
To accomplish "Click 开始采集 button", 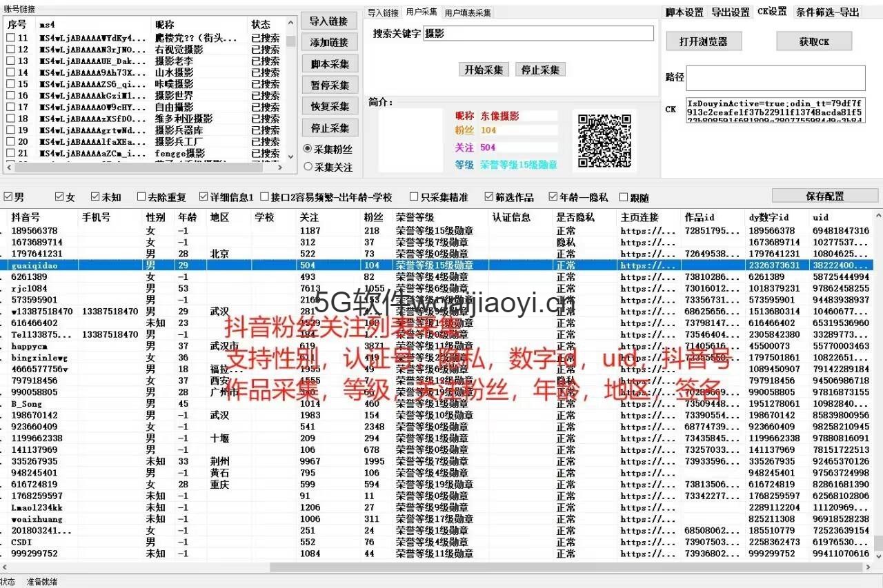I will pyautogui.click(x=484, y=70).
